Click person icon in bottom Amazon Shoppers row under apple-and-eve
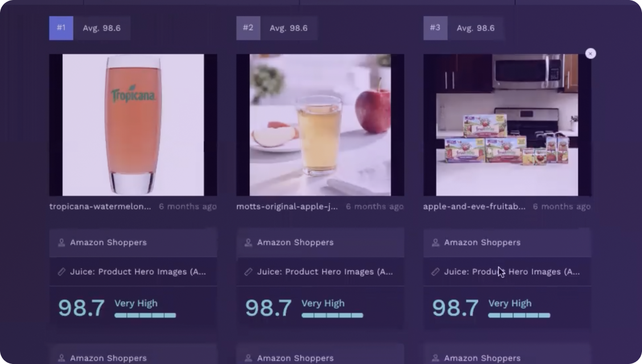Image resolution: width=642 pixels, height=364 pixels. coord(435,358)
